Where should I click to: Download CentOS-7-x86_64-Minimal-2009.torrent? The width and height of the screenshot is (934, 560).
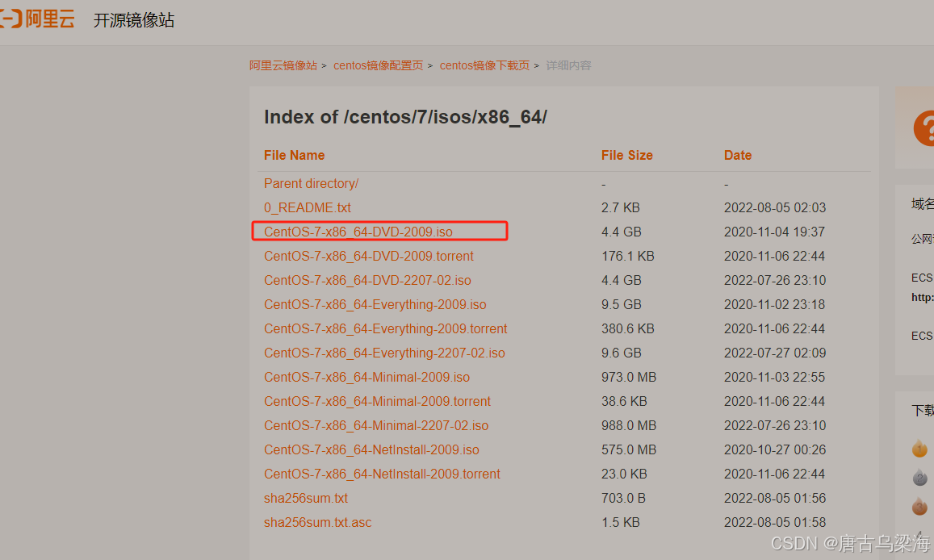(377, 401)
